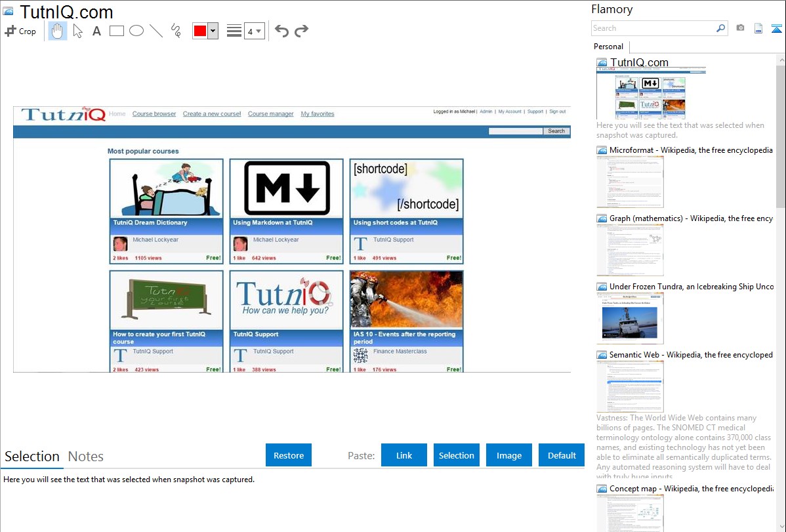The height and width of the screenshot is (532, 786).
Task: Click the red color swatch
Action: point(200,31)
